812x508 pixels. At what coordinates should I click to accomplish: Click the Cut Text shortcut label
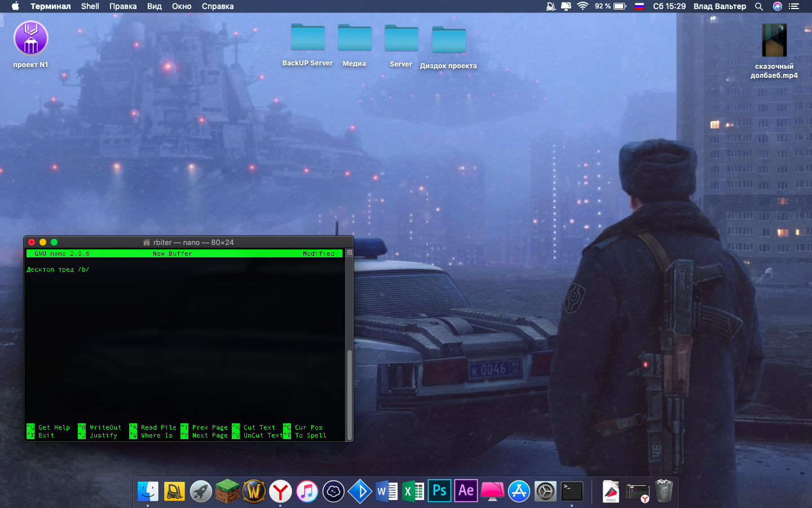(x=259, y=427)
